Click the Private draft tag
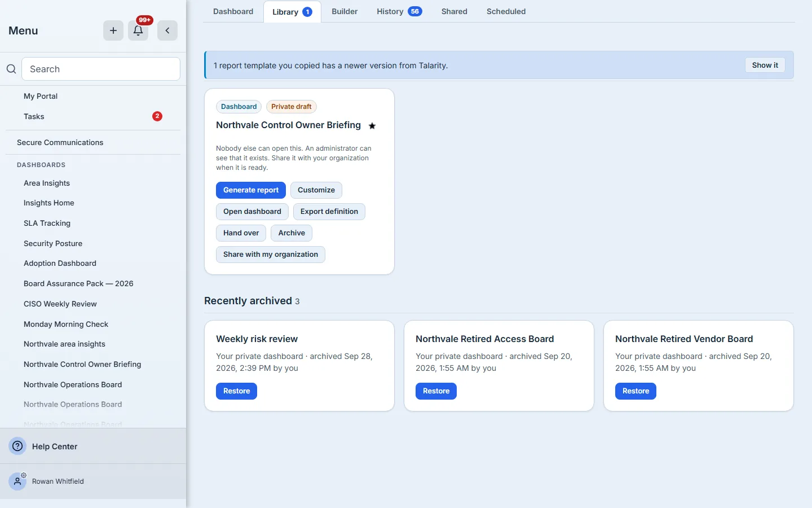Viewport: 812px width, 508px height. click(x=292, y=107)
